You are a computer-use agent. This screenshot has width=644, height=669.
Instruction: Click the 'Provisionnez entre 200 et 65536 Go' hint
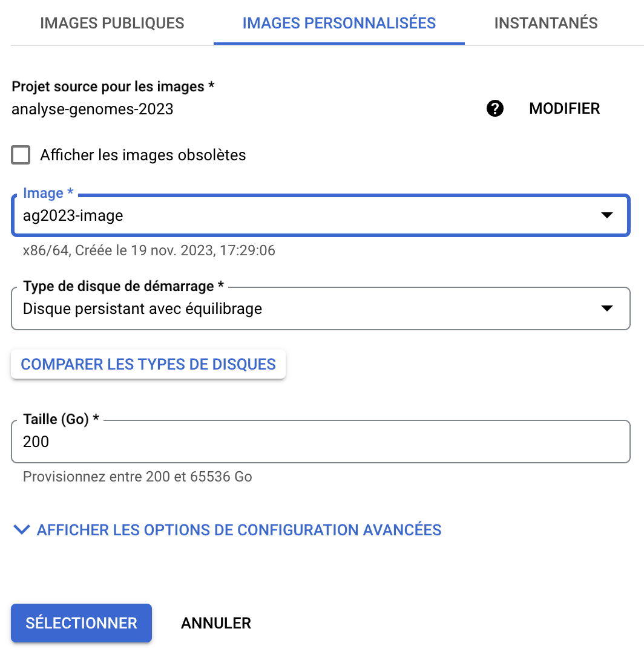[x=137, y=477]
